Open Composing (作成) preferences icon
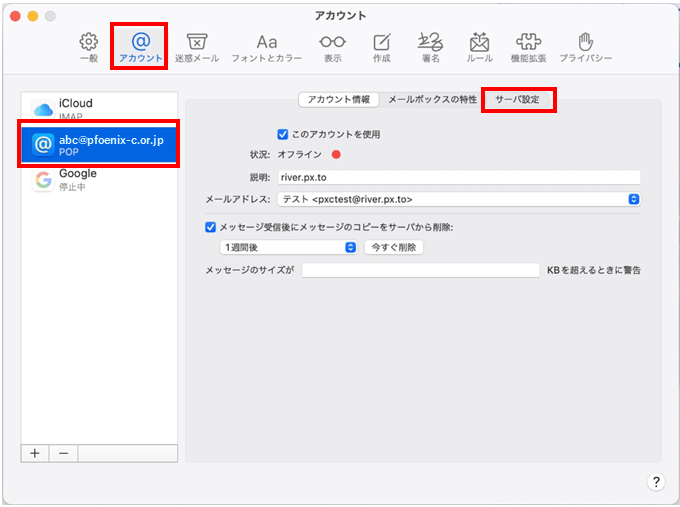The width and height of the screenshot is (680, 507). click(382, 47)
